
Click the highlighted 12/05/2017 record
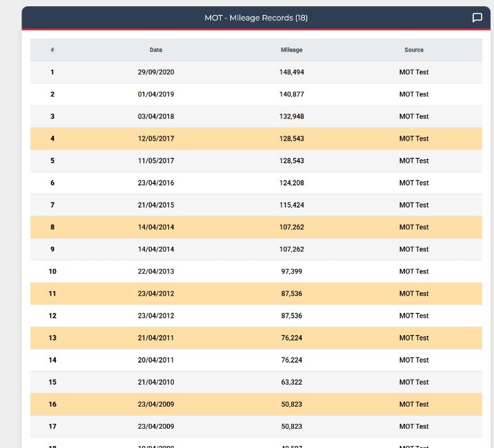pos(256,139)
